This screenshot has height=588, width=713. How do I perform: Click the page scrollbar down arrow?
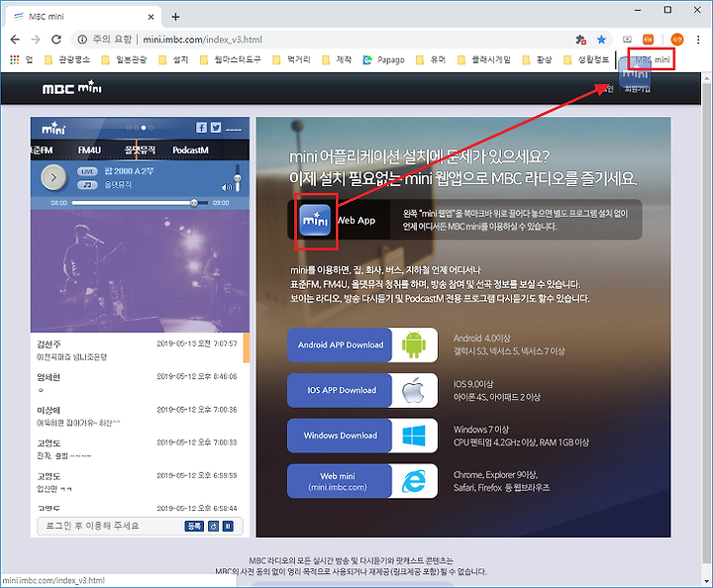(707, 580)
